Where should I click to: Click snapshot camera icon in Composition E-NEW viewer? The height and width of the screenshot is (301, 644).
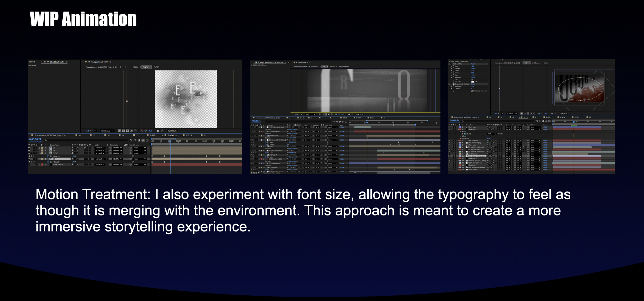tap(158, 131)
